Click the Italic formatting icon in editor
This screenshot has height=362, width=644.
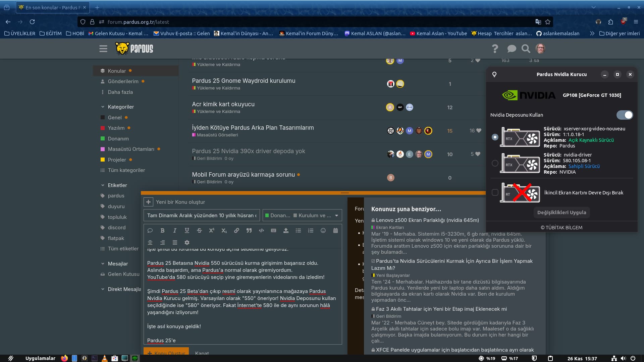[x=175, y=231]
